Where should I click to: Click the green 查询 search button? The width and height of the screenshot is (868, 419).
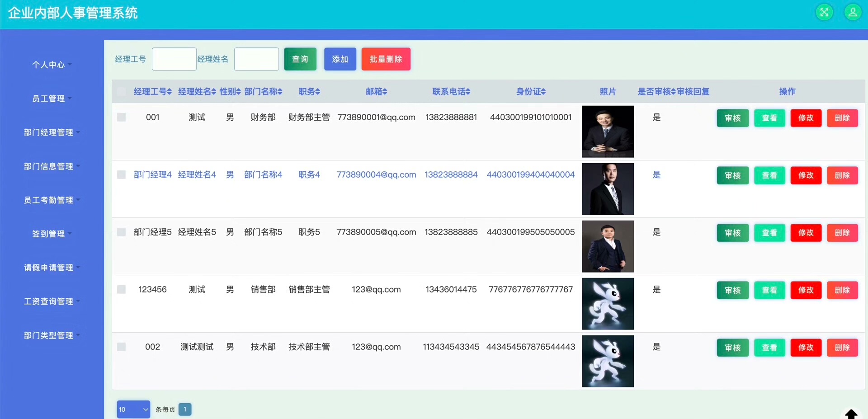coord(300,59)
